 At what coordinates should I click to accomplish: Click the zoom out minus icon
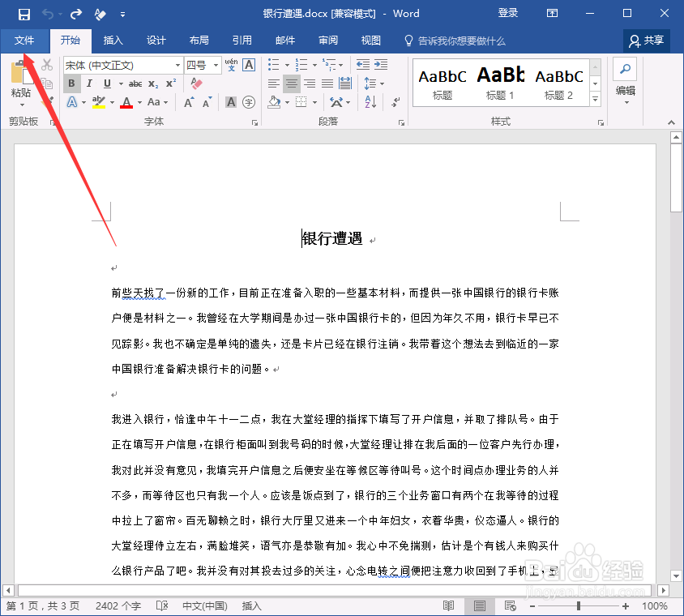(x=532, y=606)
